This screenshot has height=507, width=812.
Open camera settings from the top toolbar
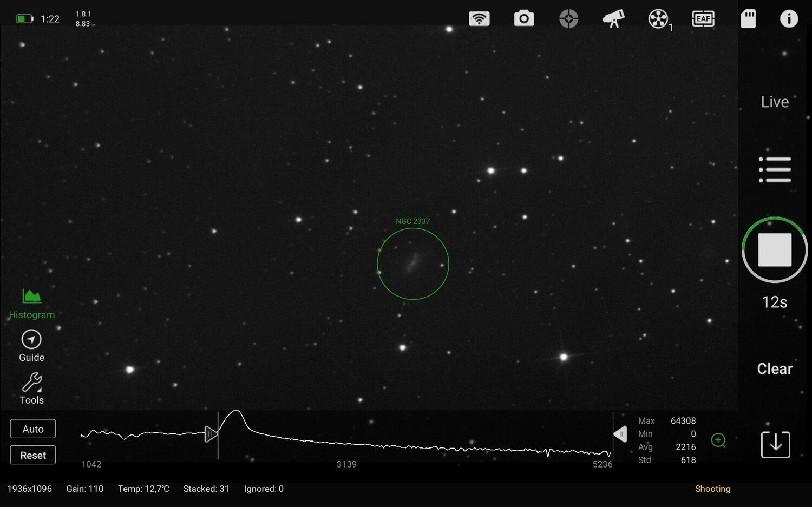pyautogui.click(x=523, y=18)
